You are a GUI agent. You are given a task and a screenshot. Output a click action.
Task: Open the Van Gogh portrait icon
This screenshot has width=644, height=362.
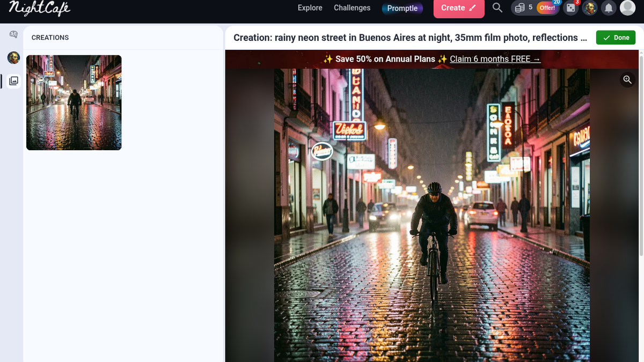(x=590, y=8)
